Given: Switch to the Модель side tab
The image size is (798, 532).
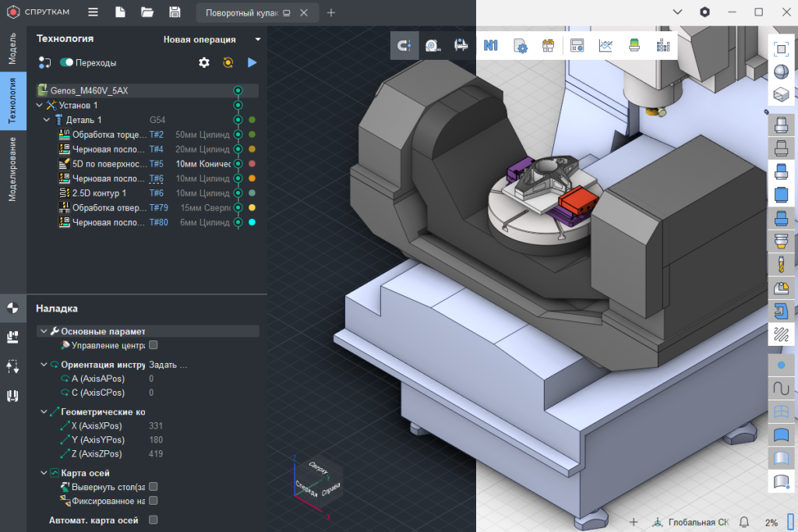Looking at the screenshot, I should pos(12,48).
